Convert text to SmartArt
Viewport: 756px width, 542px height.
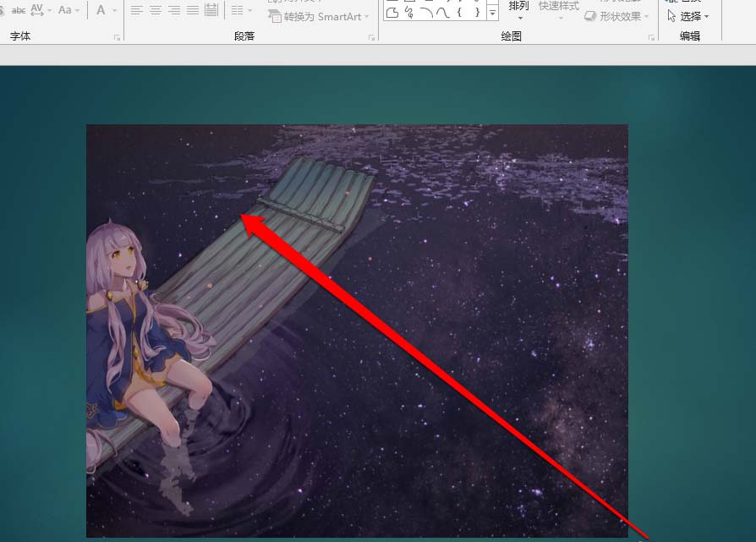point(319,17)
